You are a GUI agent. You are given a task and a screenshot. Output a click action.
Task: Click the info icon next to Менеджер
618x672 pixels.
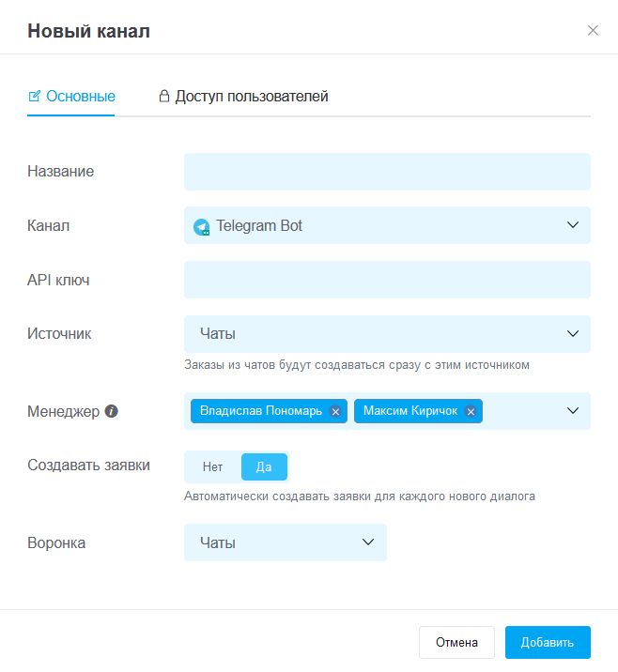click(x=111, y=411)
